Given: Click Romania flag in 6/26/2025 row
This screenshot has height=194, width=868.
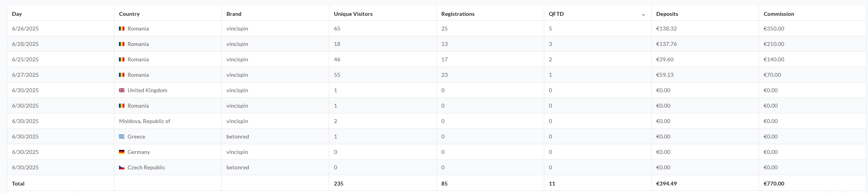Looking at the screenshot, I should (122, 29).
